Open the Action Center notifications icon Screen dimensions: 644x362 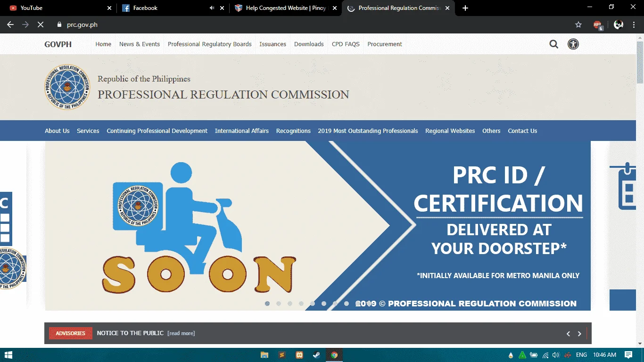pyautogui.click(x=628, y=355)
